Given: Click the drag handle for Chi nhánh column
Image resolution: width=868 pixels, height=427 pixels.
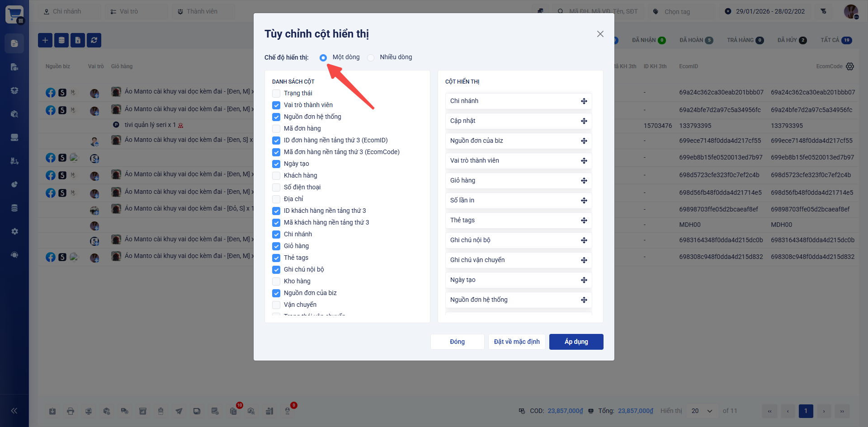Looking at the screenshot, I should (584, 101).
